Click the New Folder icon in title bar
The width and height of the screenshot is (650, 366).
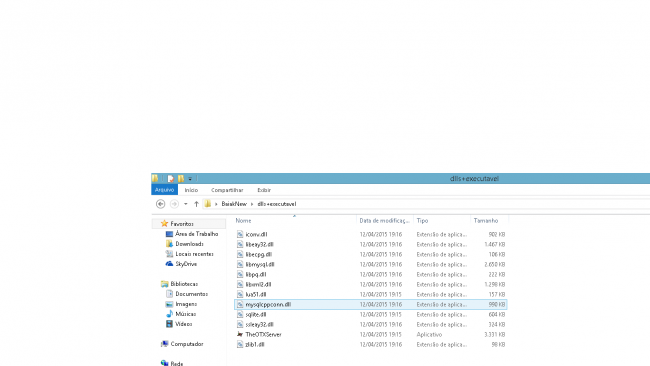tap(181, 179)
